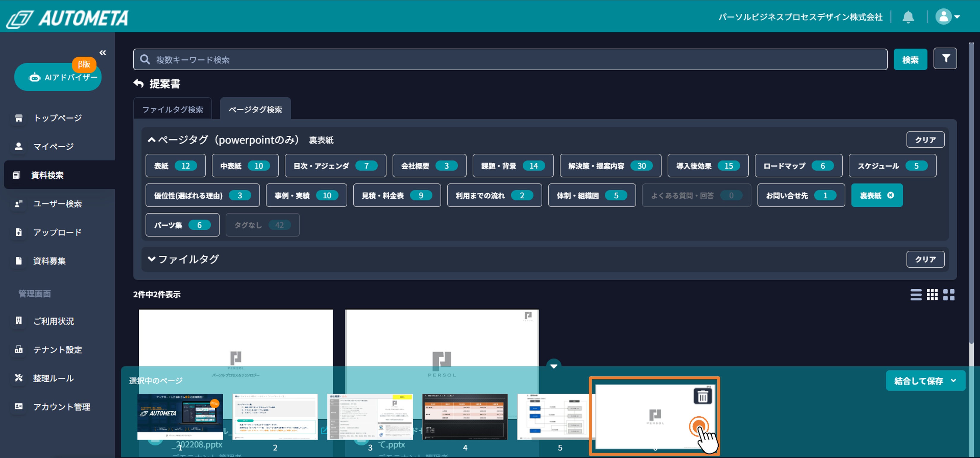Open 整理ルール in the sidebar
Image resolution: width=980 pixels, height=458 pixels.
point(53,378)
